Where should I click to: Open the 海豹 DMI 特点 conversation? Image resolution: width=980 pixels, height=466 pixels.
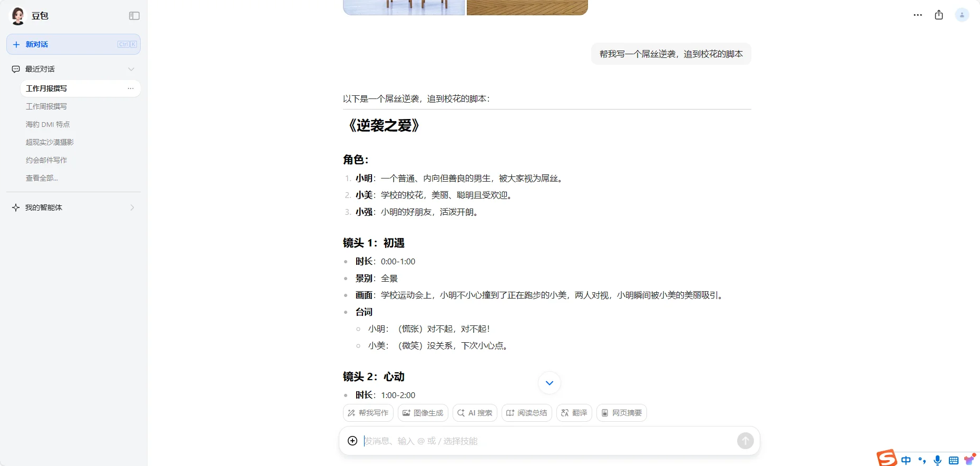48,124
